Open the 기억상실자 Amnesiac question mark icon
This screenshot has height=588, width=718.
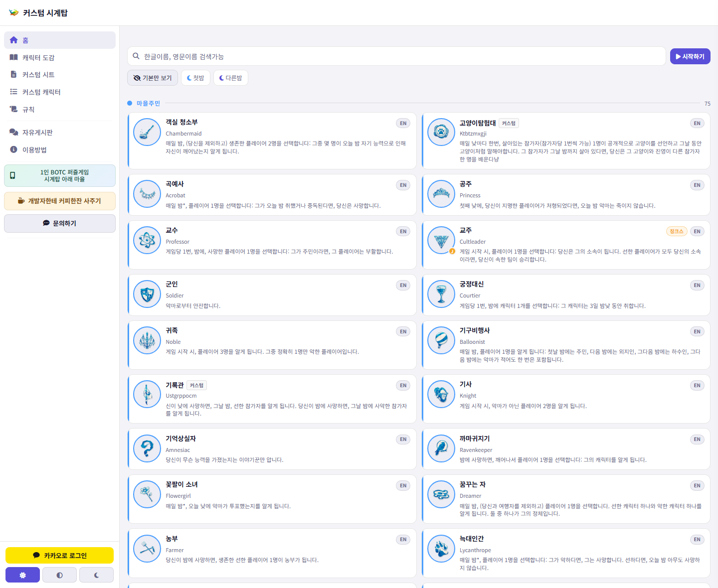[147, 448]
